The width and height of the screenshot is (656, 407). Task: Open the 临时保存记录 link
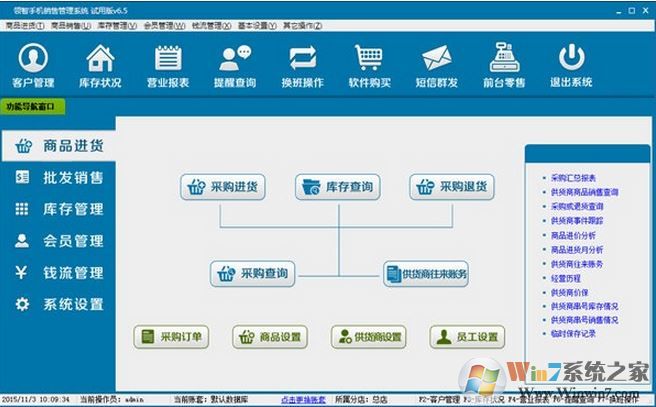[573, 334]
